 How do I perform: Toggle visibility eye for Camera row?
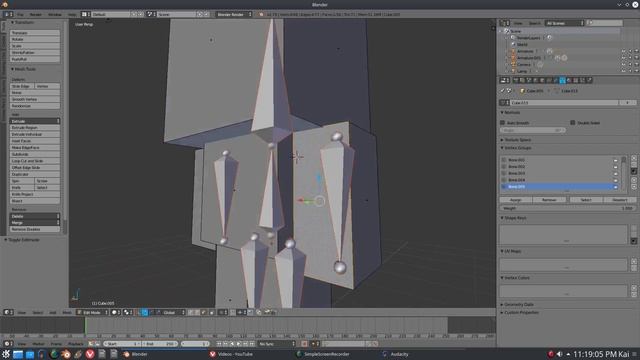(x=623, y=64)
